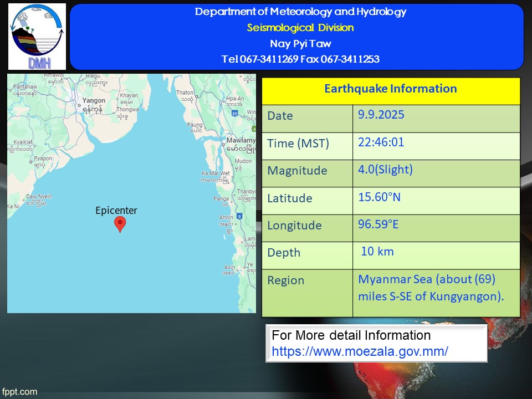Click the Latitude value 15.60°N

[x=379, y=197]
